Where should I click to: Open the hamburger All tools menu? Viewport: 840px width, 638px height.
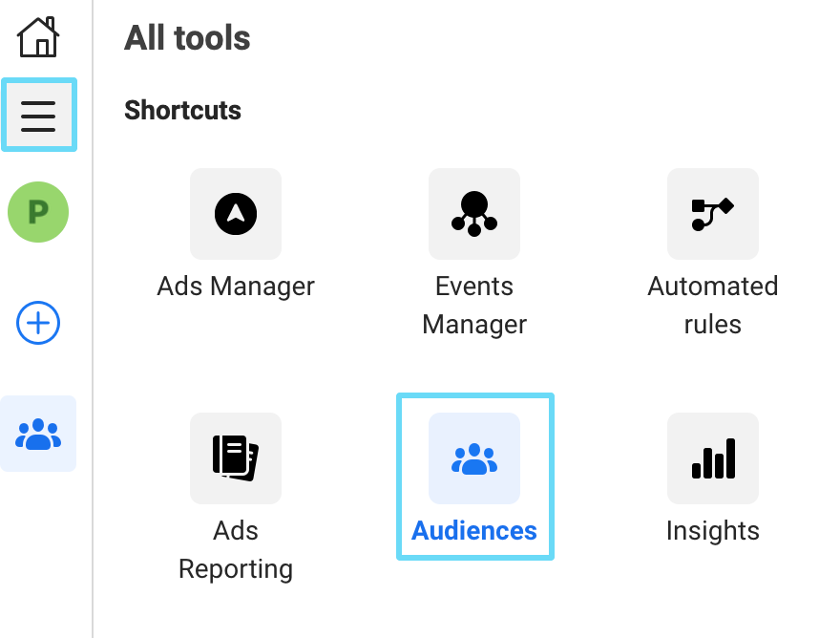click(x=38, y=115)
